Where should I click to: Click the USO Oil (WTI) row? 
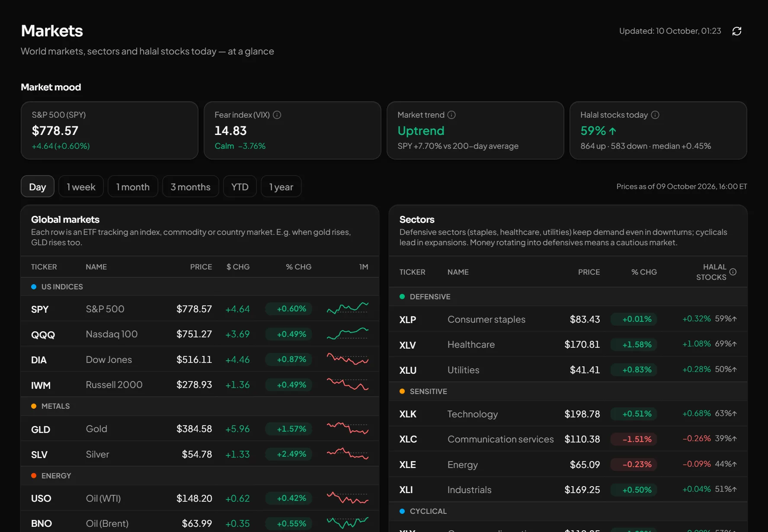click(200, 498)
